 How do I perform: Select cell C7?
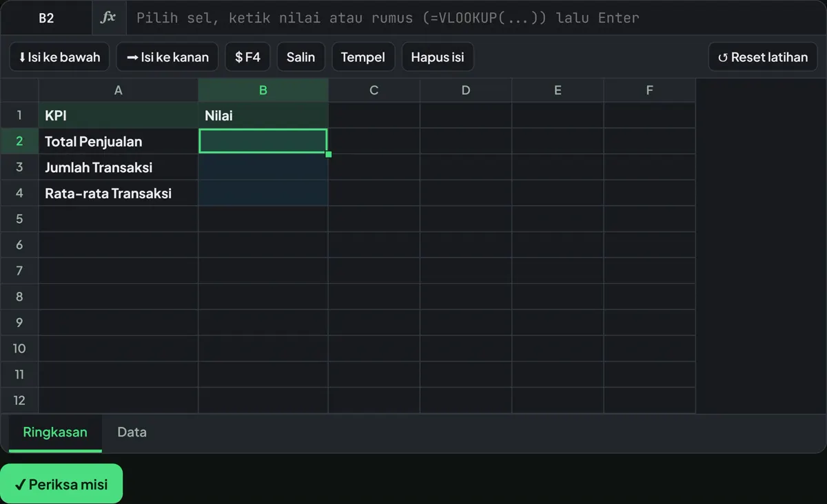[x=374, y=271]
